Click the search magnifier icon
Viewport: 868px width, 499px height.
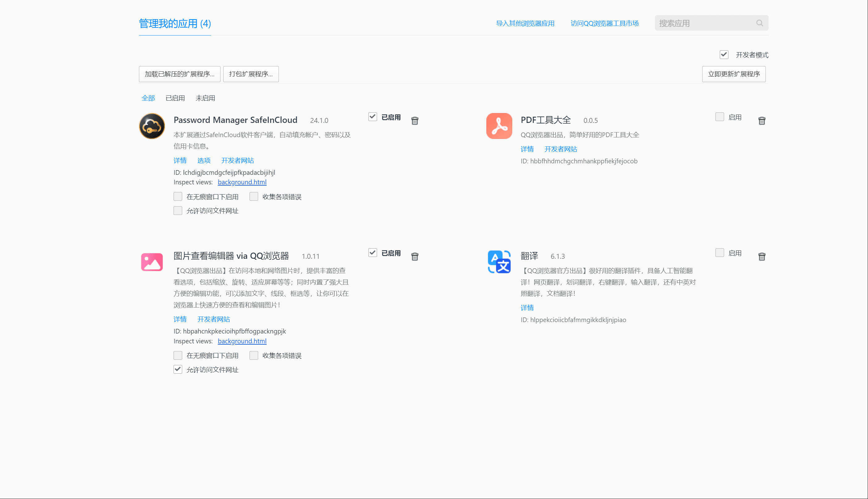click(x=760, y=23)
